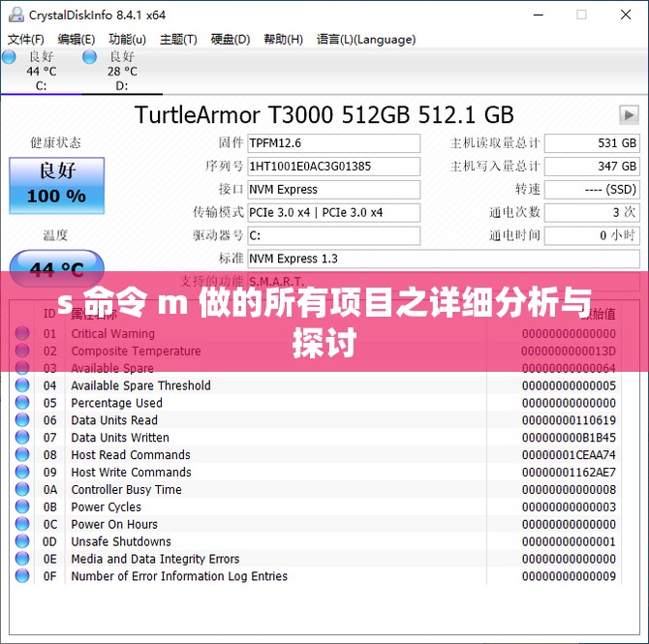649x644 pixels.
Task: Click the next disk arrow button
Action: [x=629, y=114]
